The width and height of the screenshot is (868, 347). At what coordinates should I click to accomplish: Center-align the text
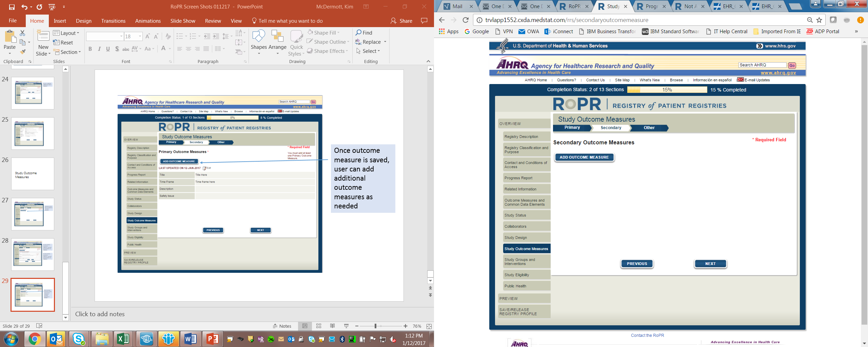point(188,49)
